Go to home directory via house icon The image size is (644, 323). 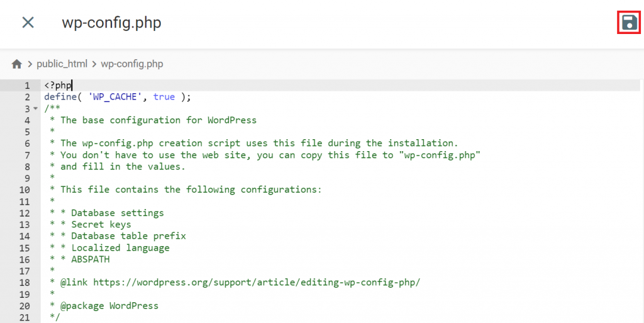pos(16,64)
